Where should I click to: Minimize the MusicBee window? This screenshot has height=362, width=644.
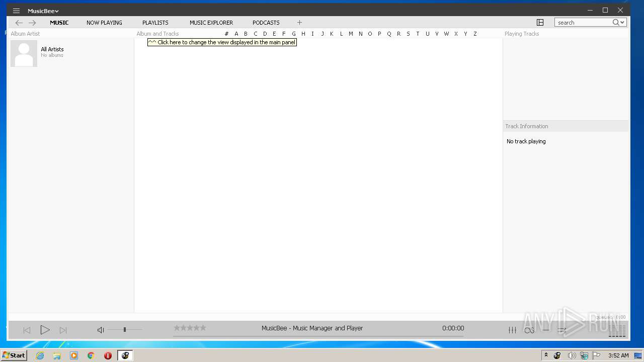pos(590,10)
